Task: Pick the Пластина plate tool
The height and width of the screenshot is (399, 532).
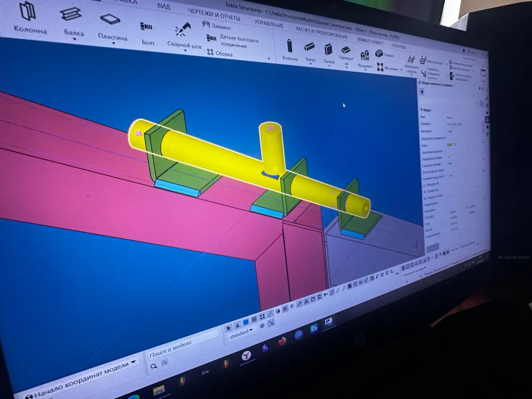Action: pos(112,27)
